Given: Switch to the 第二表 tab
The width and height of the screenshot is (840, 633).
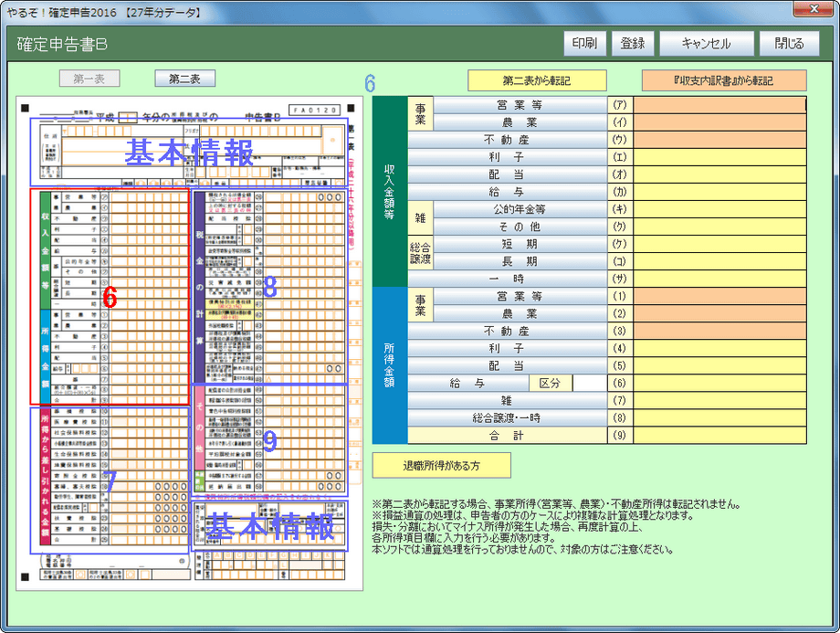Looking at the screenshot, I should click(184, 79).
